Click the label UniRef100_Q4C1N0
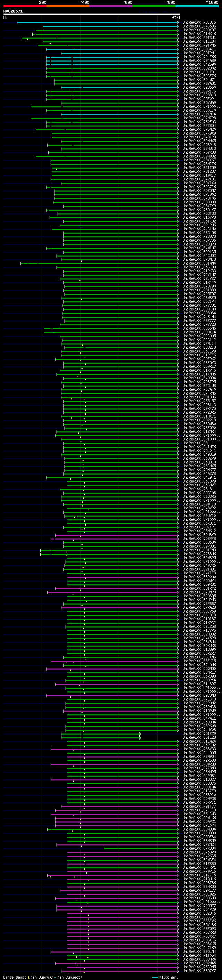Screen dimensions: 222x980 (199, 229)
